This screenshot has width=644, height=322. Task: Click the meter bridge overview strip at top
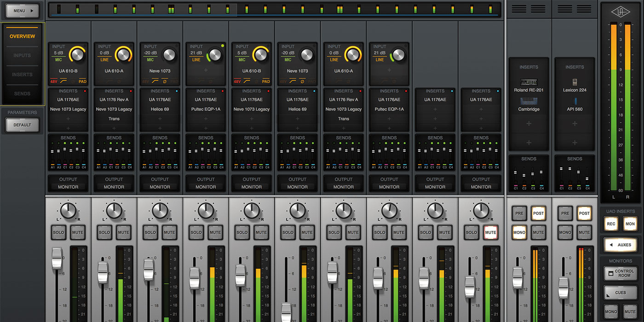[x=274, y=10]
